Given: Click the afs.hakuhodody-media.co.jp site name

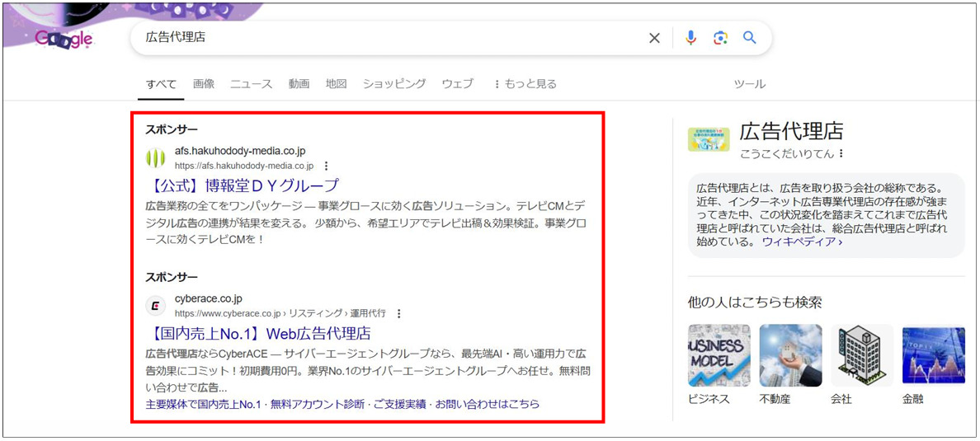Looking at the screenshot, I should pyautogui.click(x=240, y=151).
